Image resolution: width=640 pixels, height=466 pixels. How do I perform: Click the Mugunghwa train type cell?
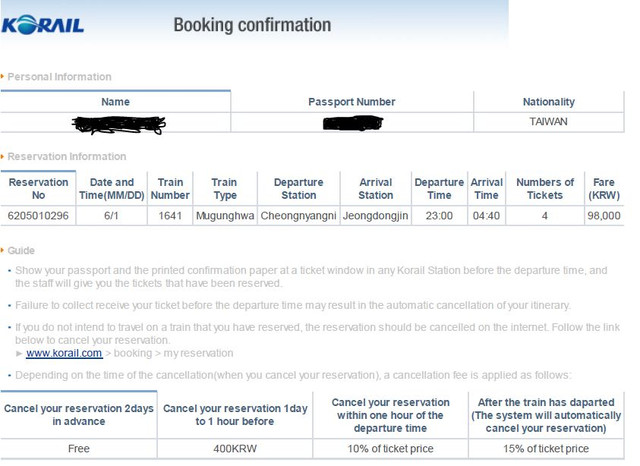click(x=225, y=215)
